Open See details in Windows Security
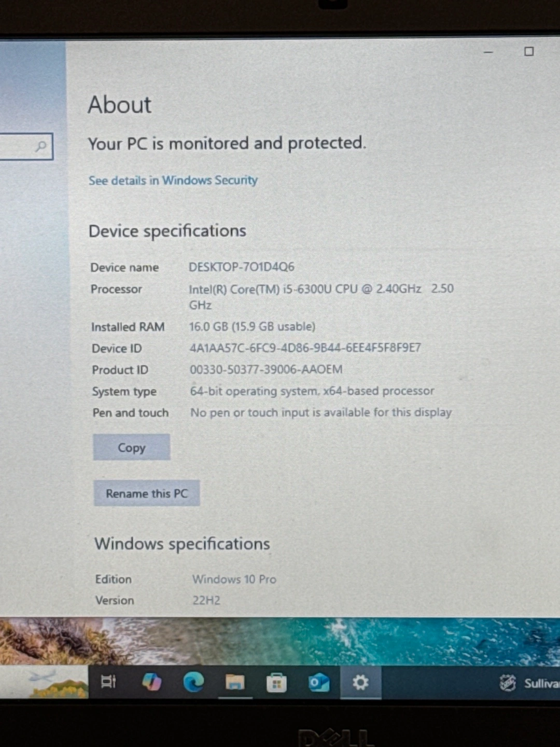This screenshot has width=560, height=747. point(173,181)
